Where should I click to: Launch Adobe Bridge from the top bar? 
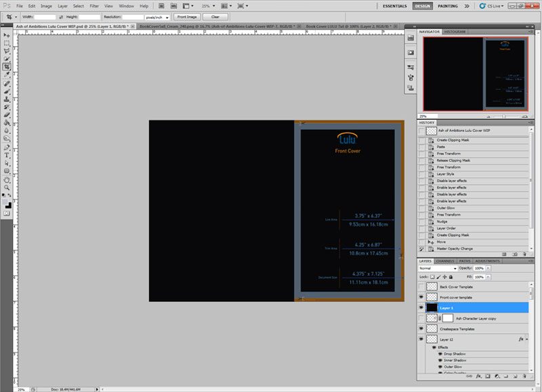(x=163, y=5)
